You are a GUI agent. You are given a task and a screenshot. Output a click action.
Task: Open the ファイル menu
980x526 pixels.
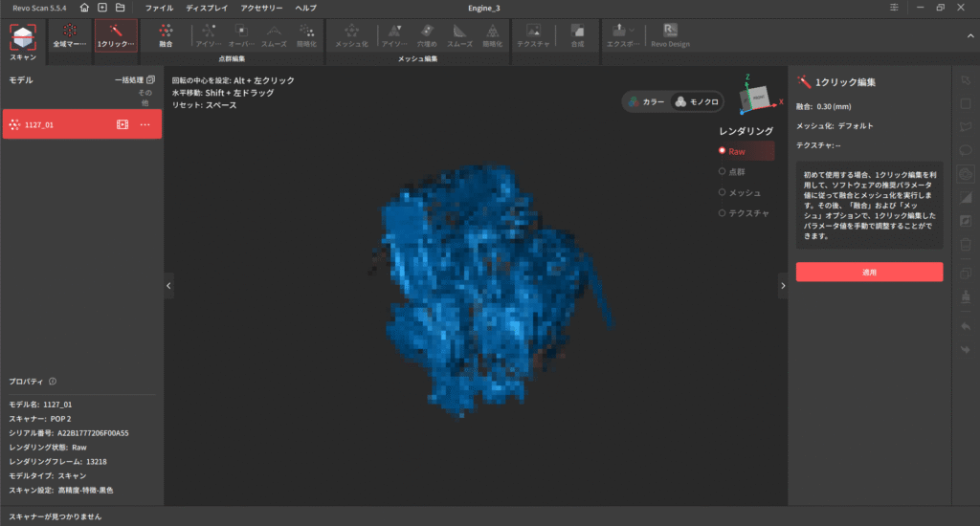[x=159, y=8]
